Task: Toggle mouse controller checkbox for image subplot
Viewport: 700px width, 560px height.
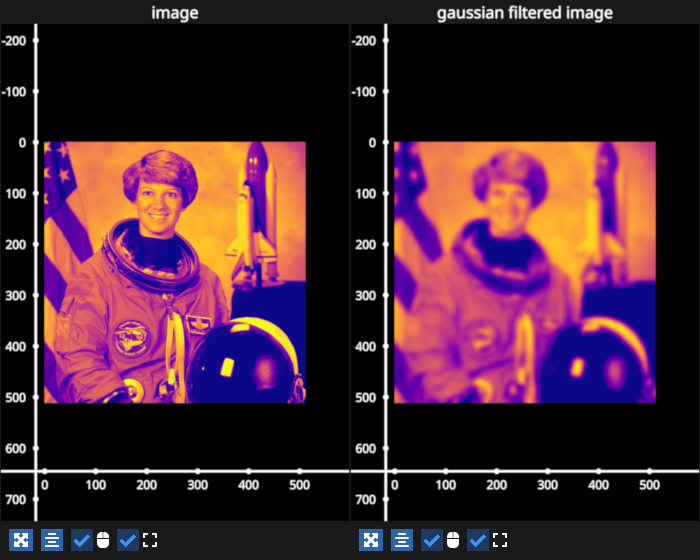Action: coord(82,540)
